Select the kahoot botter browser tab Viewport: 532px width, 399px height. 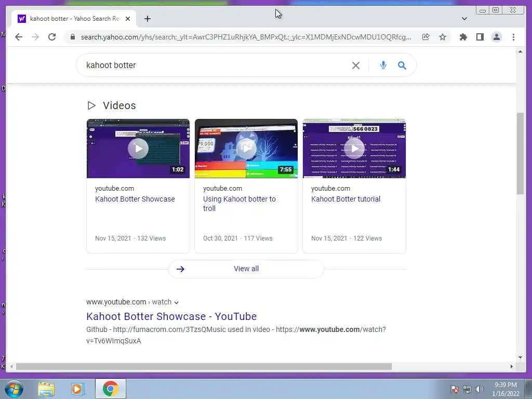point(74,19)
